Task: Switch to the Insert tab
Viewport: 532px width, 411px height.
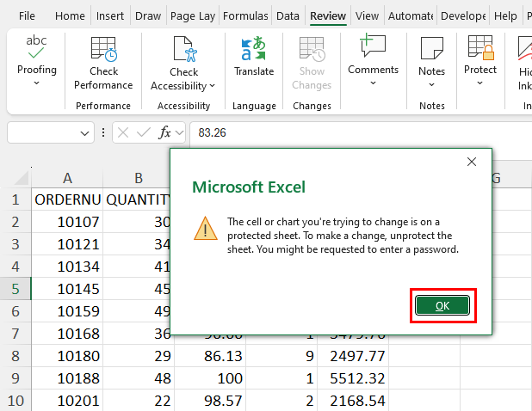Action: click(x=110, y=16)
